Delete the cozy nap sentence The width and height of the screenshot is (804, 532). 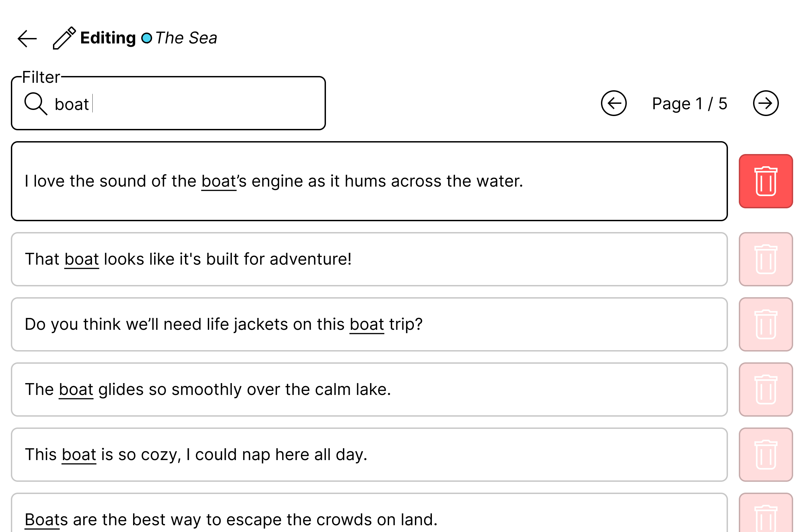766,455
